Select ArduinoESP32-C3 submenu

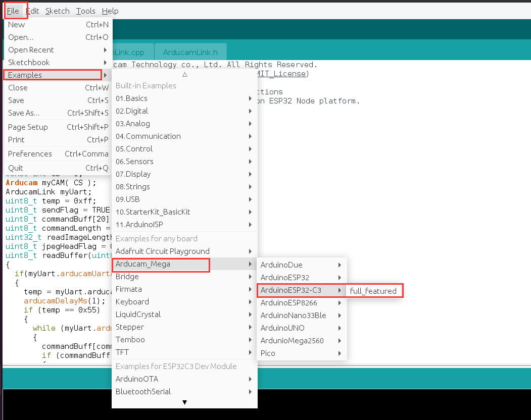[x=302, y=290]
